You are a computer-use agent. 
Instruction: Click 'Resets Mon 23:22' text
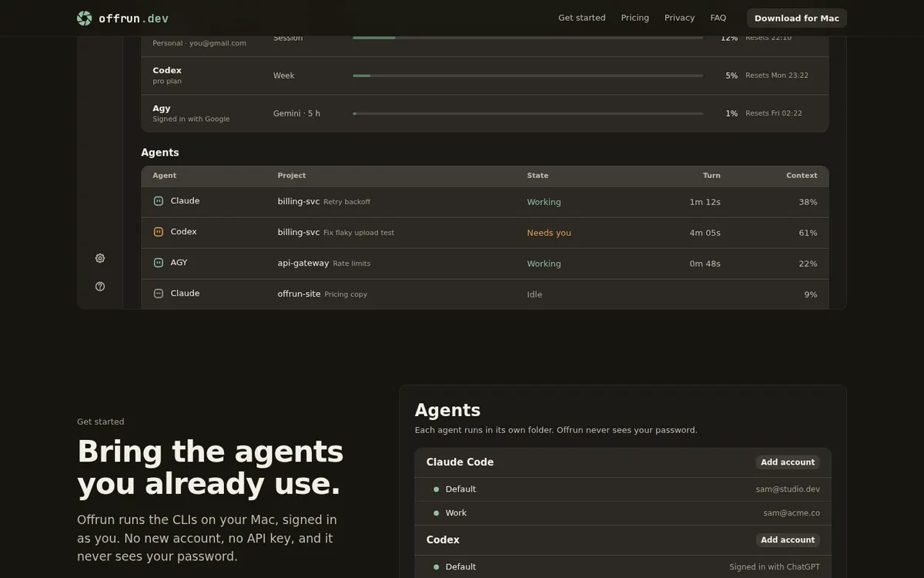pos(777,76)
